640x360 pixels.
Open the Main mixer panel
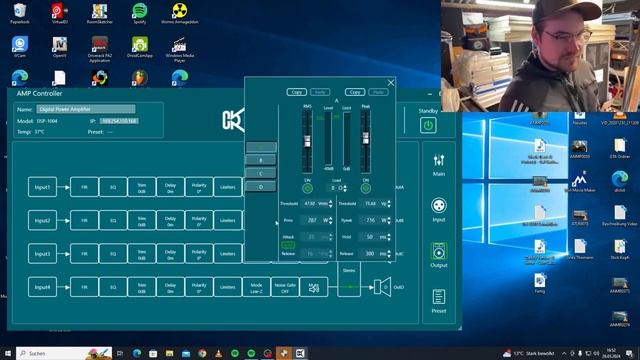439,164
